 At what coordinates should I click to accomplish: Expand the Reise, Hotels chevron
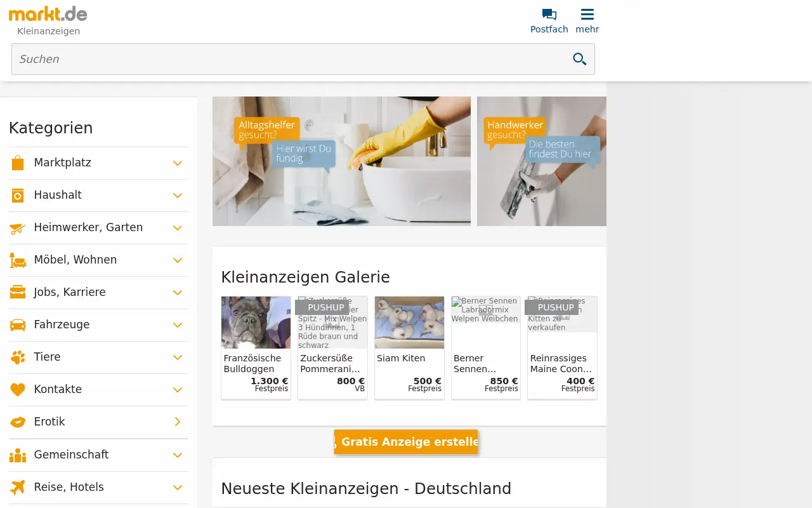pos(178,488)
